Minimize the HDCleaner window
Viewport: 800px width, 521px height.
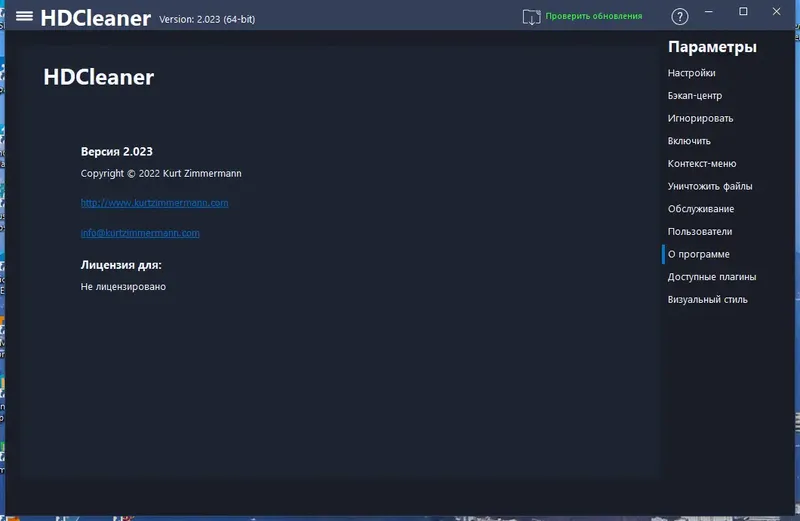709,12
